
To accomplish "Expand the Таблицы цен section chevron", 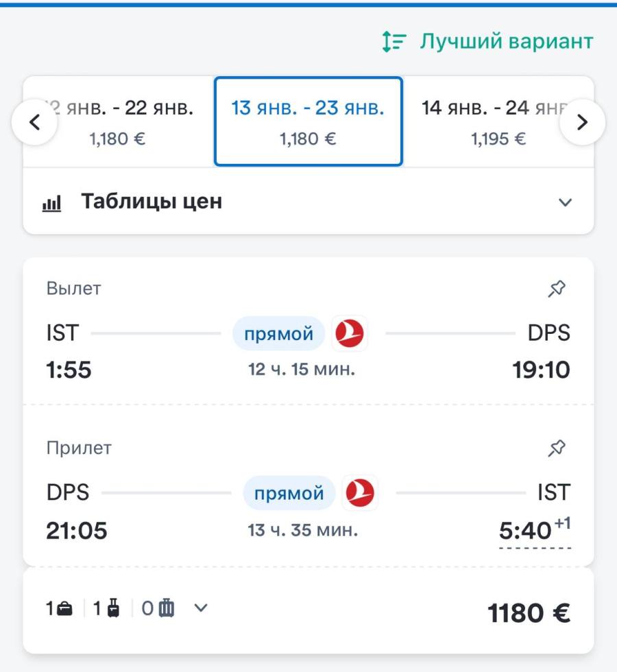I will click(565, 202).
